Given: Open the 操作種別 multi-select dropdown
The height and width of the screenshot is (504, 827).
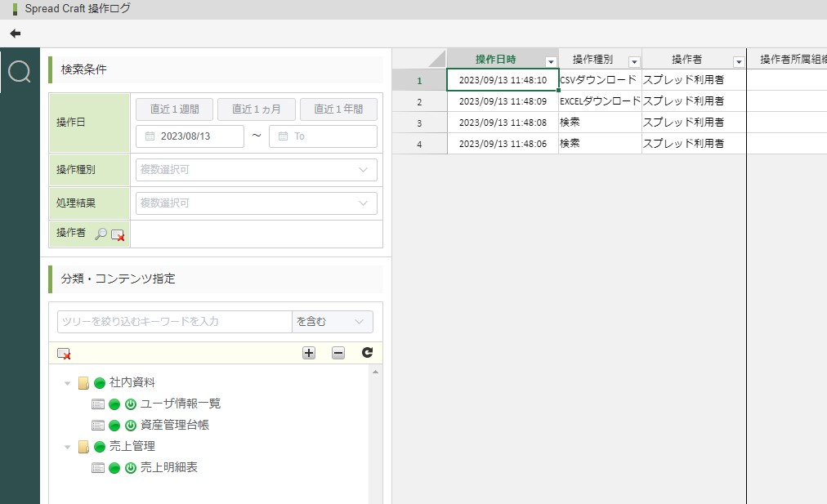Looking at the screenshot, I should [256, 170].
